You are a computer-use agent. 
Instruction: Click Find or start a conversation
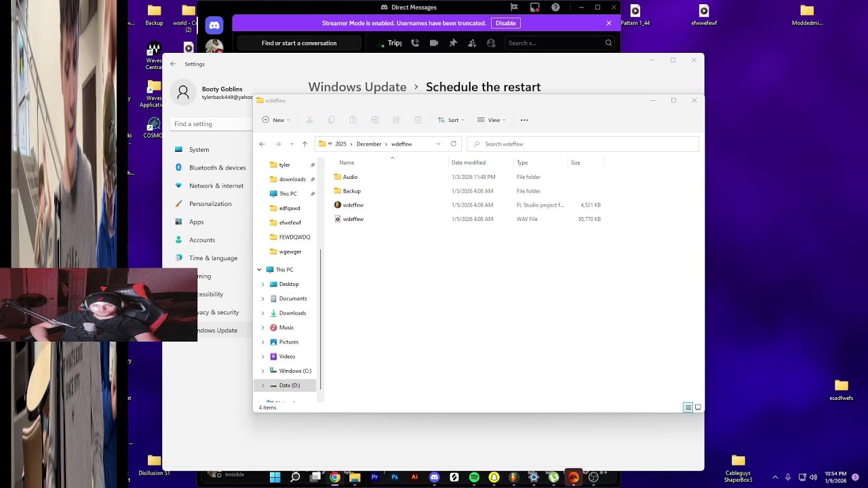299,43
